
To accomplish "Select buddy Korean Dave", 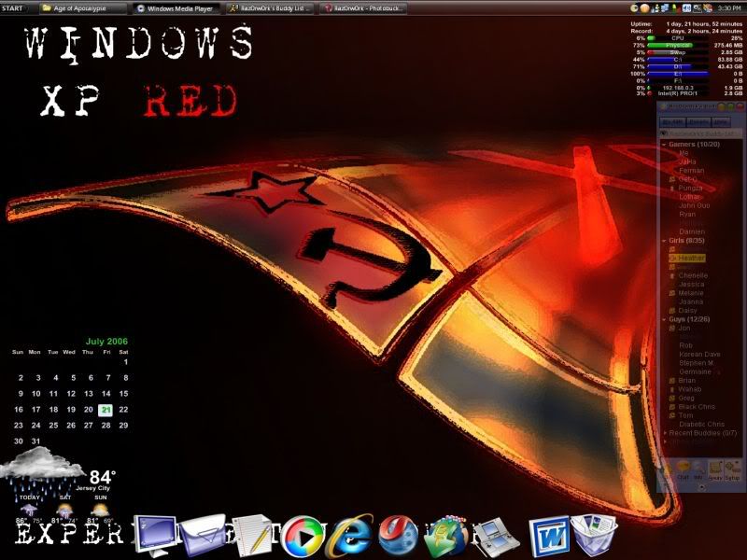I will coord(699,354).
